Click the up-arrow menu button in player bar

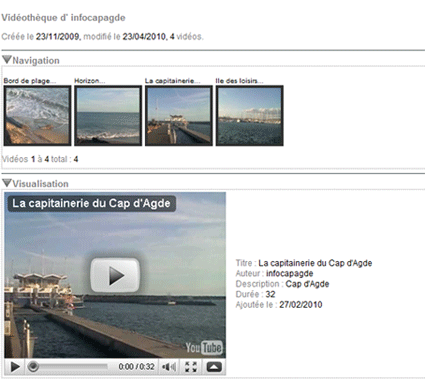[214, 367]
